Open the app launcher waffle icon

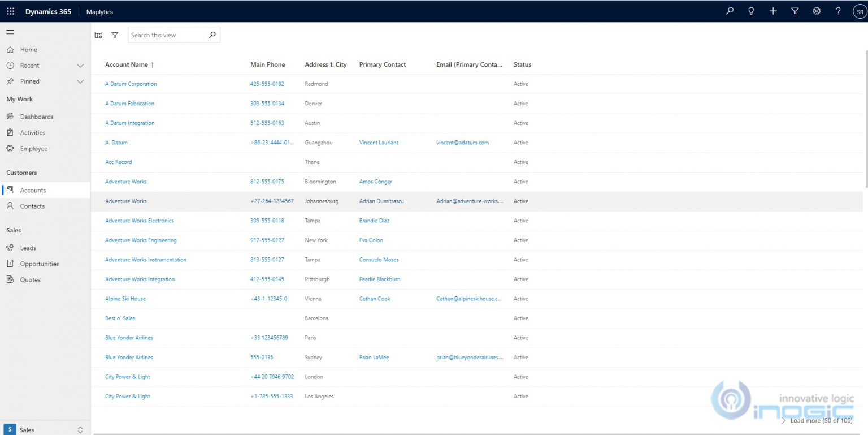point(10,11)
